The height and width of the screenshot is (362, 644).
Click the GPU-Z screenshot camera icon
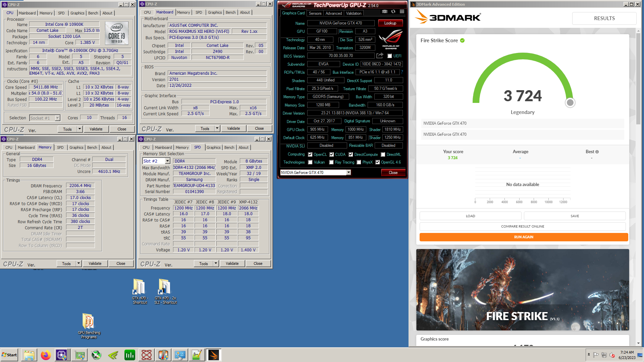point(385,11)
